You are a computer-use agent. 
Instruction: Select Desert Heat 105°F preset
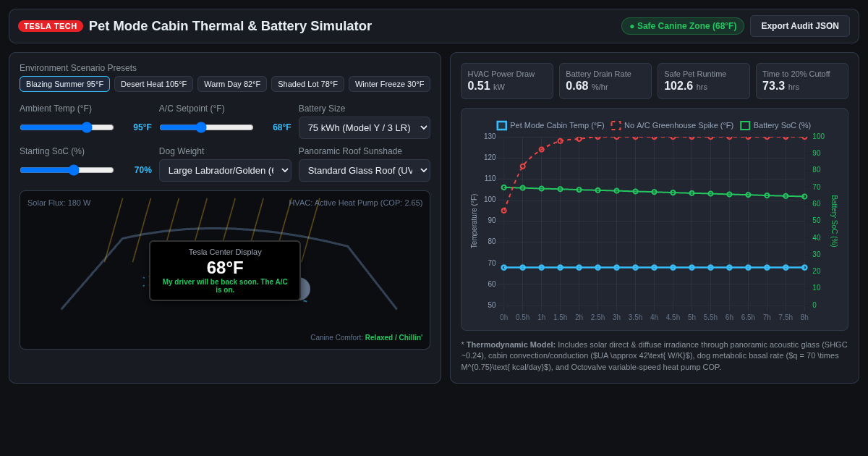(153, 84)
